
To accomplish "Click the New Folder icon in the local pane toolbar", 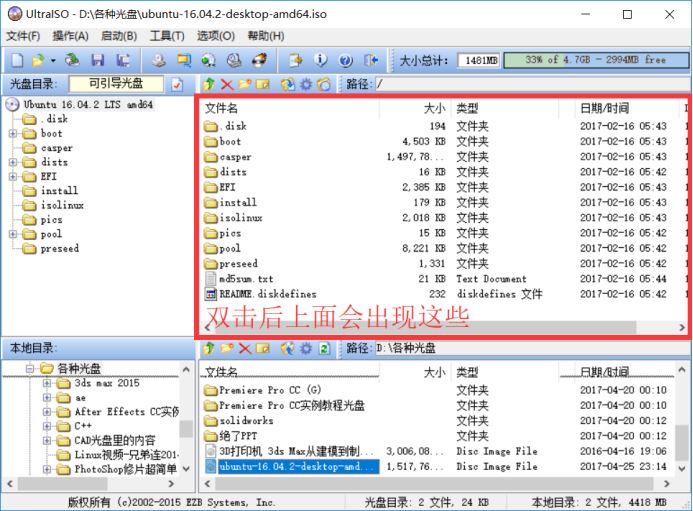I will [227, 348].
